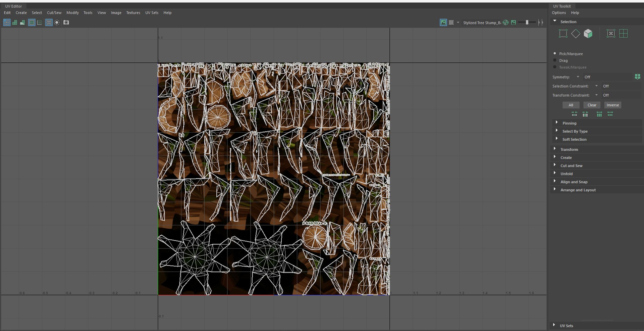This screenshot has width=644, height=331.
Task: Expand the Unfold section
Action: pyautogui.click(x=555, y=173)
